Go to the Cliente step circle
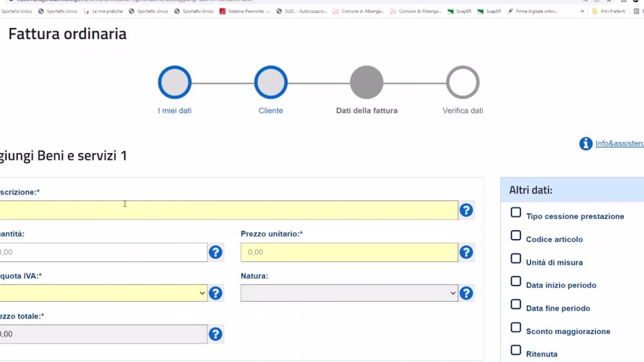Viewport: 644px width, 362px height. [x=271, y=82]
